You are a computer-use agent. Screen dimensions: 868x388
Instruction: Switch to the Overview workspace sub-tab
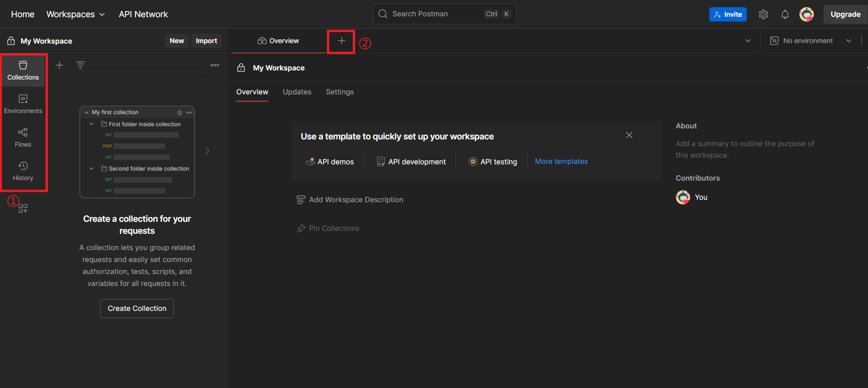pyautogui.click(x=252, y=92)
